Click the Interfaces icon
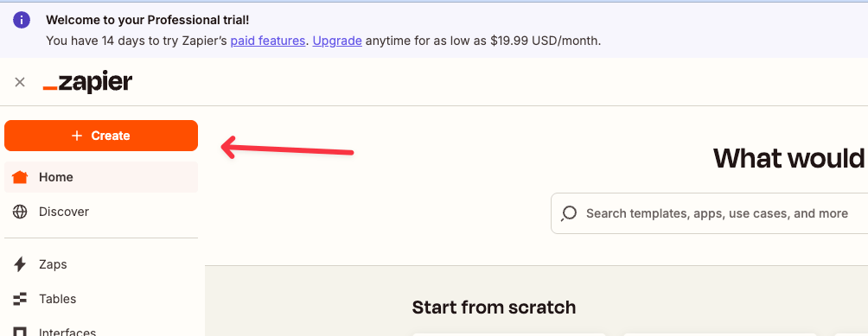The height and width of the screenshot is (336, 868). pos(20,332)
